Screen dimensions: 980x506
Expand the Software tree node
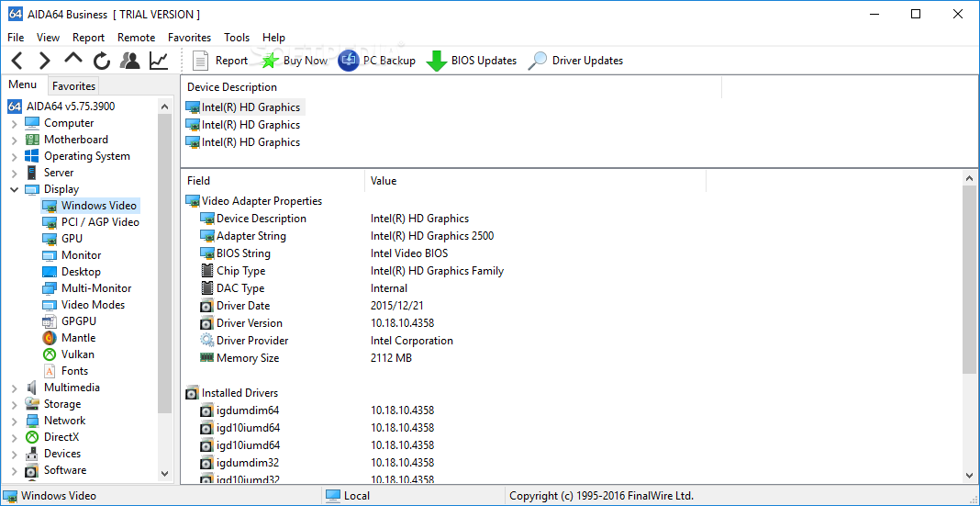point(15,471)
